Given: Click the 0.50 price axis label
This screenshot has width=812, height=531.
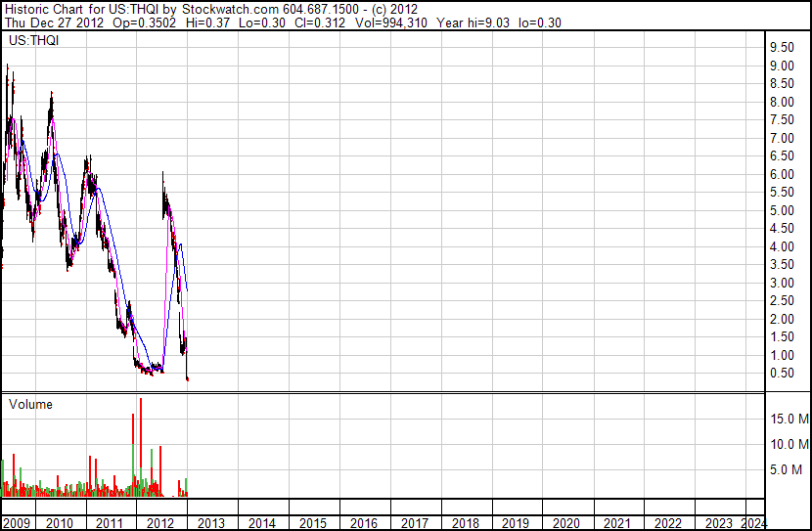Looking at the screenshot, I should click(x=782, y=374).
